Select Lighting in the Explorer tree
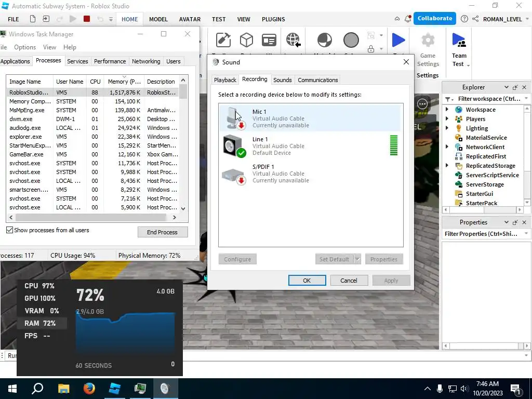The height and width of the screenshot is (399, 532). coord(477,128)
